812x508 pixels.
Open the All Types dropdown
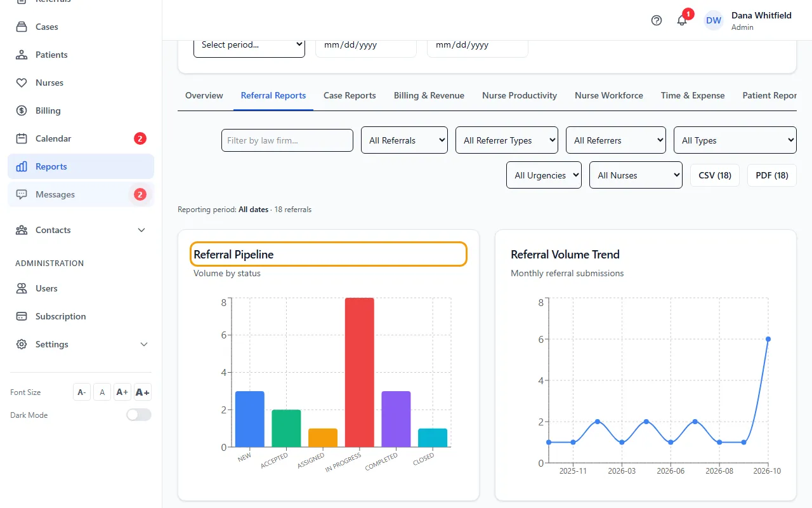735,140
